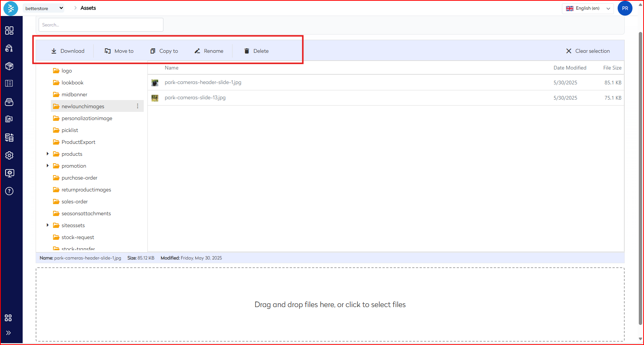Delete the selected file

tap(256, 51)
